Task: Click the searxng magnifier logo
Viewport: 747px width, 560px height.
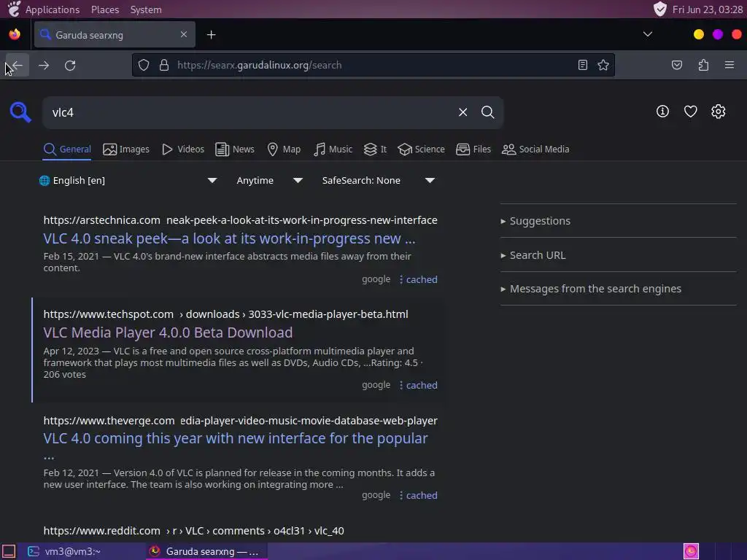Action: pos(20,112)
